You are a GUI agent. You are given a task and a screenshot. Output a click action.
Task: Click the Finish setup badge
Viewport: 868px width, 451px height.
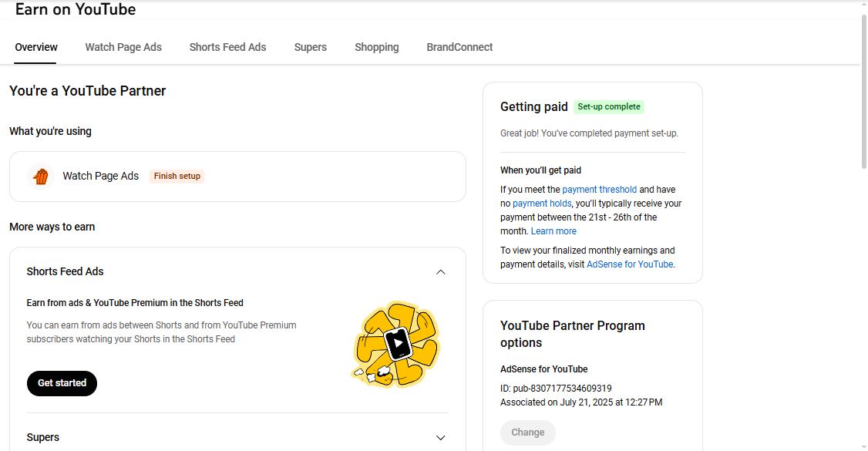177,177
